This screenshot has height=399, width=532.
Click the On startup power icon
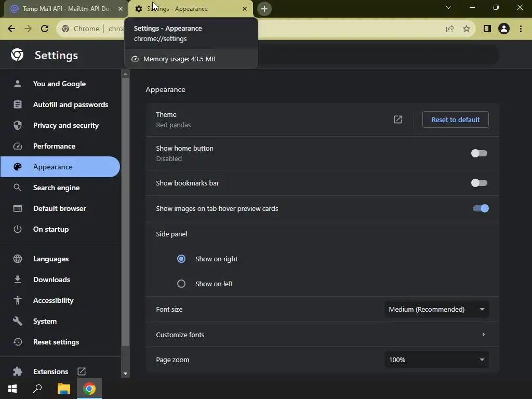[18, 229]
